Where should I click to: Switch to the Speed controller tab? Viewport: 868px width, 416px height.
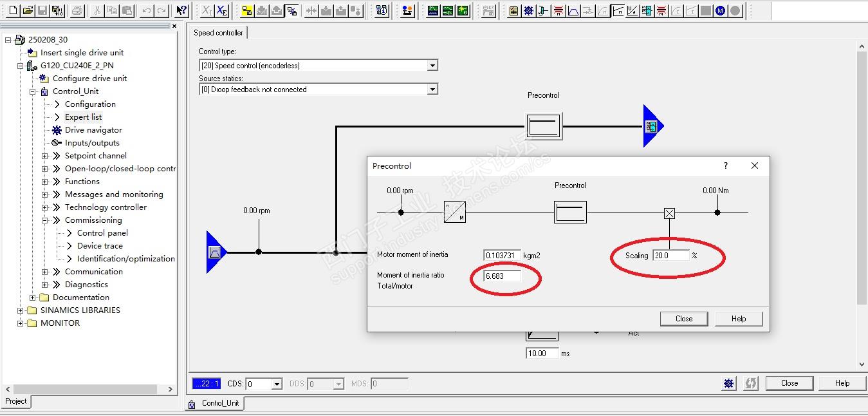[x=219, y=33]
